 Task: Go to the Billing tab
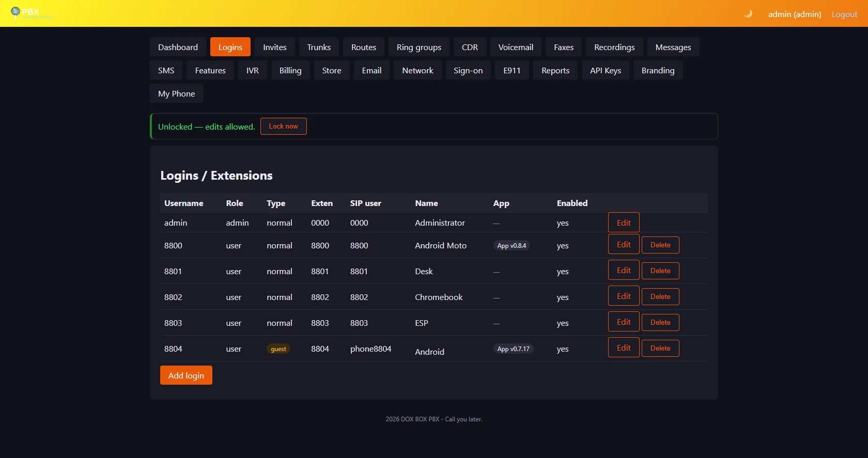290,70
